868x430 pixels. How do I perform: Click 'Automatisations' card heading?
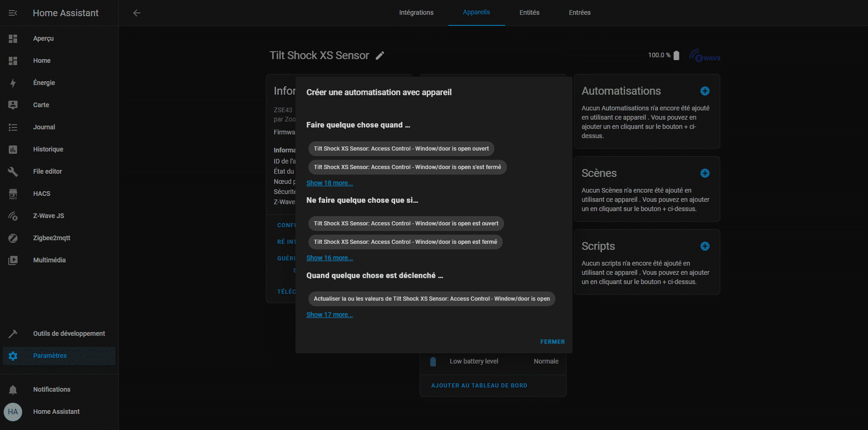pos(621,91)
